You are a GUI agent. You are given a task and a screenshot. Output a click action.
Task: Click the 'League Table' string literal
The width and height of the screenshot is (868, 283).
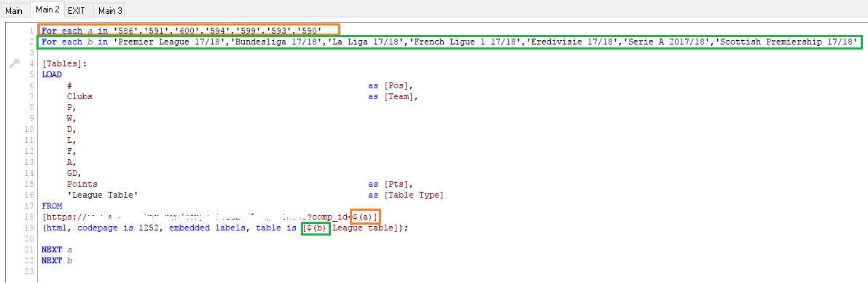pyautogui.click(x=102, y=195)
